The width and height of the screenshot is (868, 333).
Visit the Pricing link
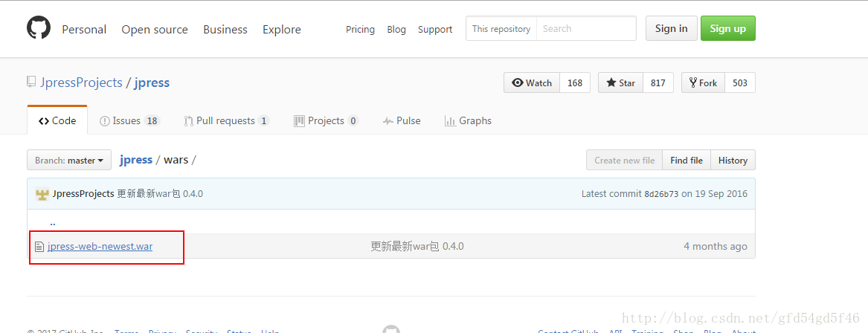pyautogui.click(x=361, y=29)
